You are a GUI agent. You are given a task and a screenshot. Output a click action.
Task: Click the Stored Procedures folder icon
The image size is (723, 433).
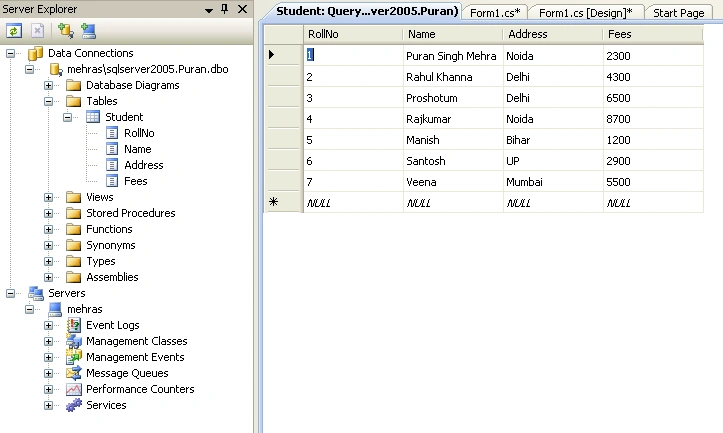[73, 214]
